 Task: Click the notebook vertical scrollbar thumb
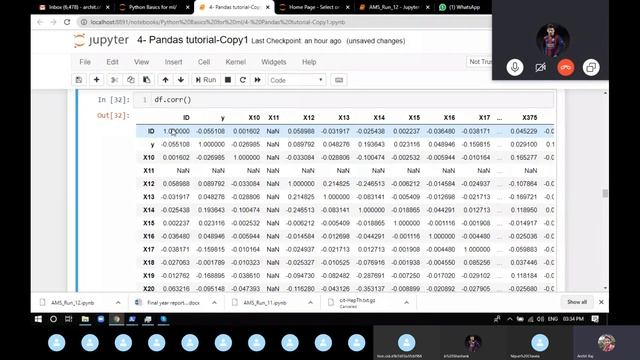coord(605,193)
